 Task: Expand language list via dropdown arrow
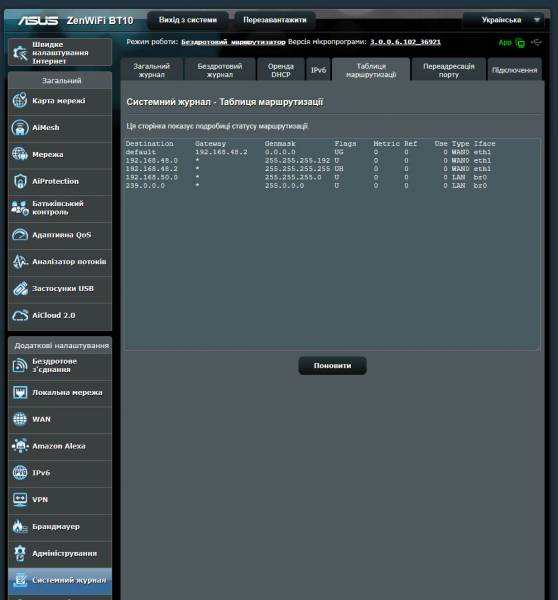[537, 20]
